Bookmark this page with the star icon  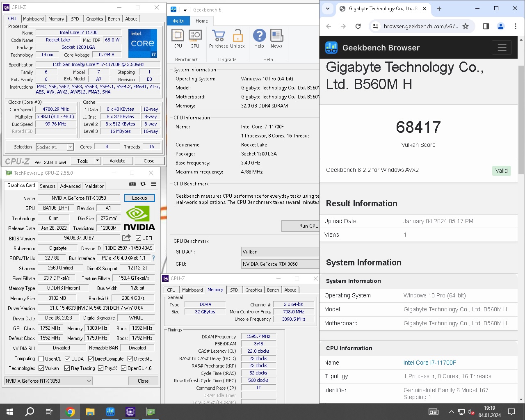(x=466, y=26)
